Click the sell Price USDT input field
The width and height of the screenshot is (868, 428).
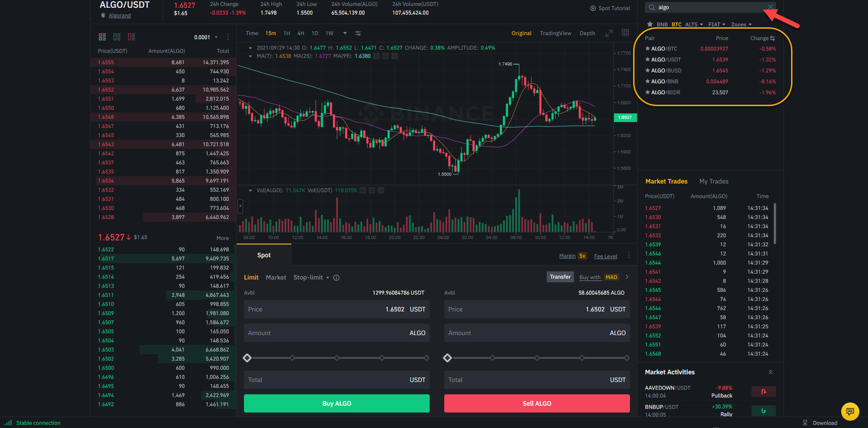[537, 309]
